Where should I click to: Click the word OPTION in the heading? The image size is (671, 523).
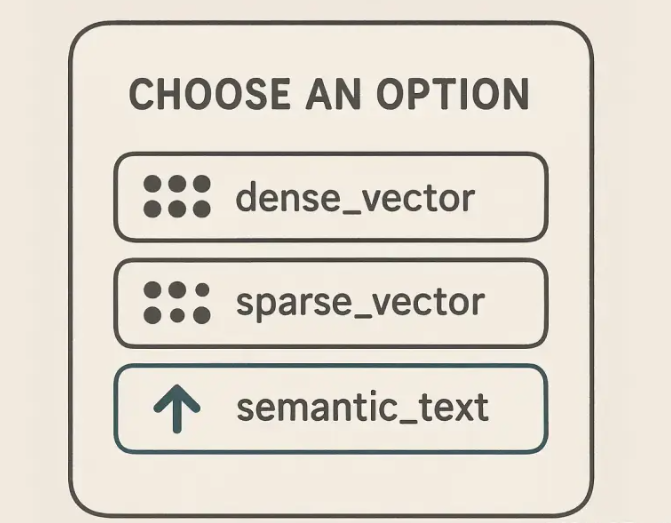[453, 94]
